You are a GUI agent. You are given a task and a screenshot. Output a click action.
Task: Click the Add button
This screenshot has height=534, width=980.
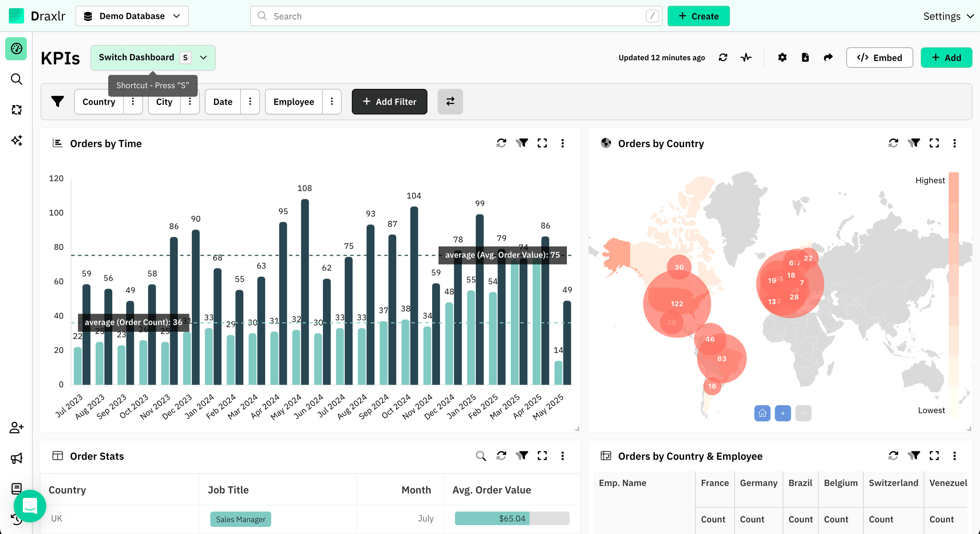[x=946, y=58]
